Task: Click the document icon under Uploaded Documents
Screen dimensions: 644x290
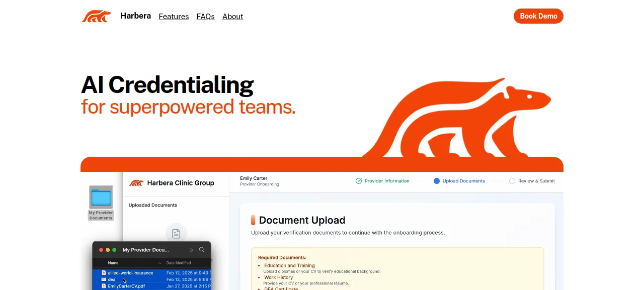Action: click(x=176, y=233)
